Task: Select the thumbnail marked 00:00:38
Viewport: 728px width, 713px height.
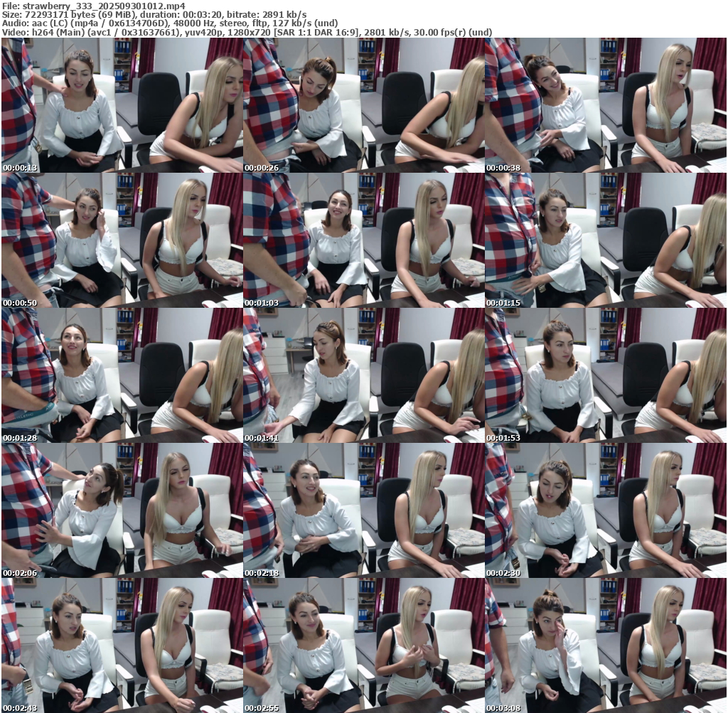Action: coord(606,105)
